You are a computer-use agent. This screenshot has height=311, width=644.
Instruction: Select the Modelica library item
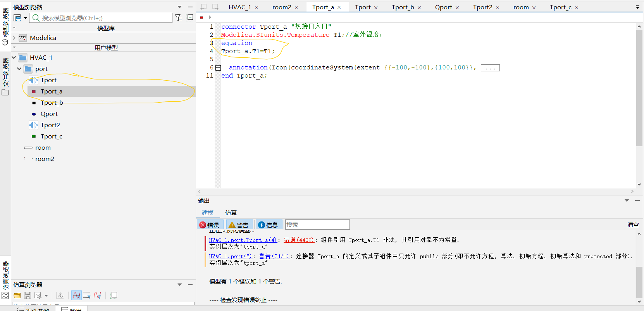pos(43,38)
